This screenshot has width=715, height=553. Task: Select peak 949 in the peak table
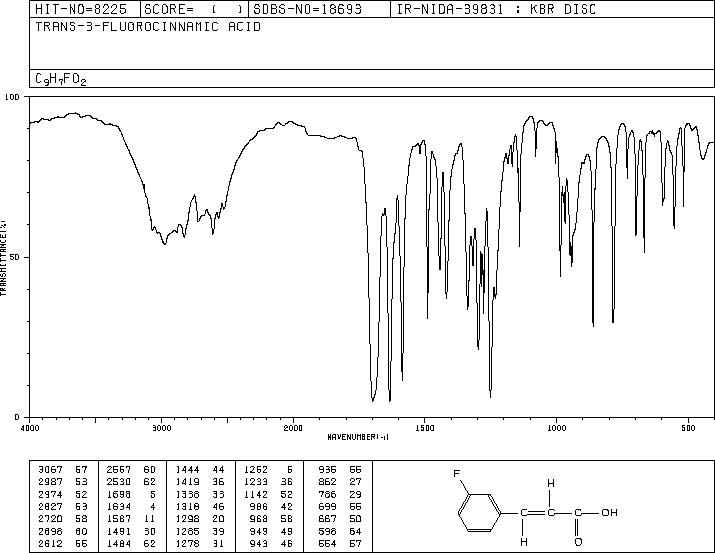(x=259, y=531)
